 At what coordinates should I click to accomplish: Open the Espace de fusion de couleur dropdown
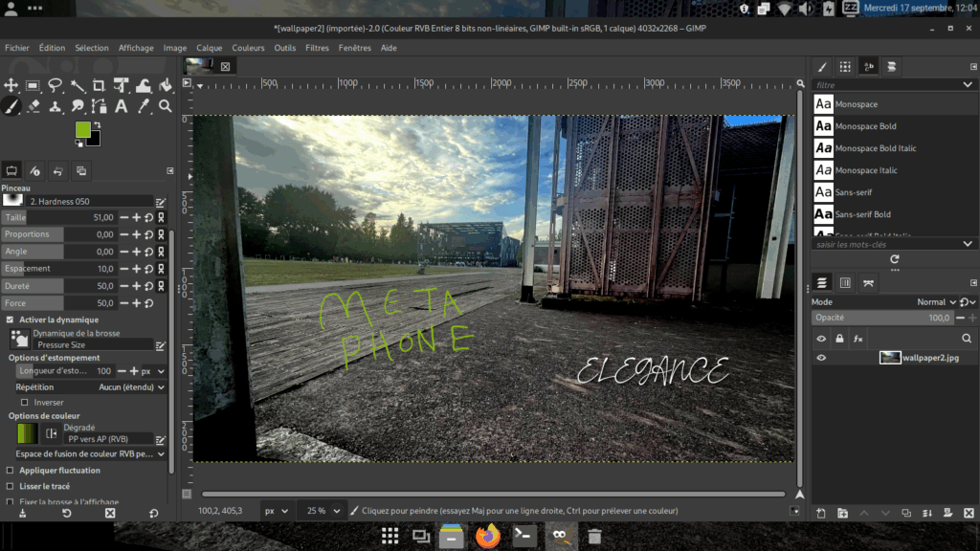(x=90, y=454)
